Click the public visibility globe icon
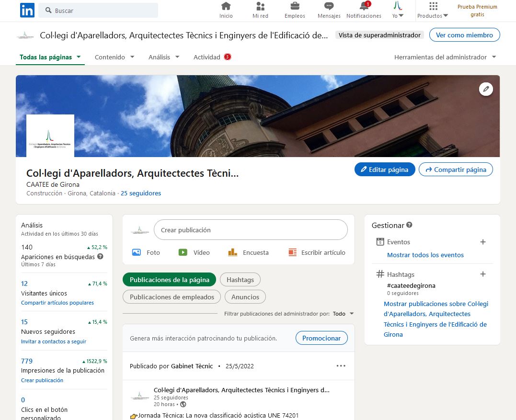This screenshot has width=516, height=420. (x=183, y=405)
